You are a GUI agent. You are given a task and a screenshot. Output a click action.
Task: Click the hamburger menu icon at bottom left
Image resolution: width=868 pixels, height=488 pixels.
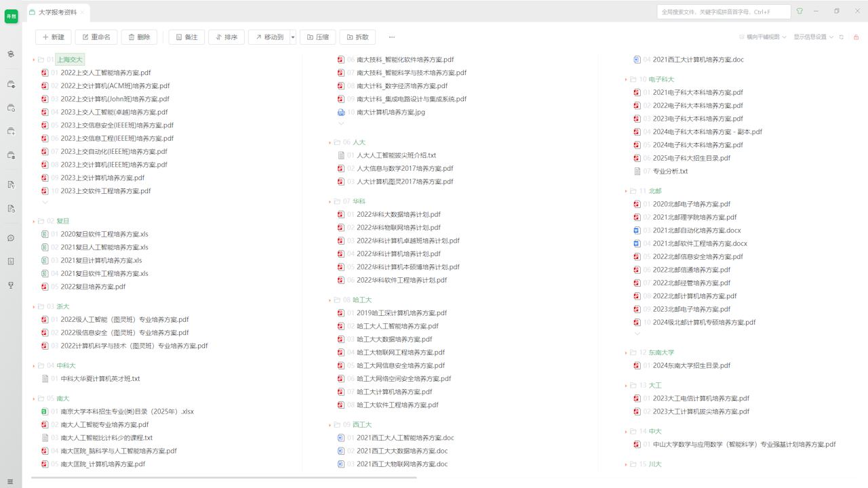[x=10, y=482]
